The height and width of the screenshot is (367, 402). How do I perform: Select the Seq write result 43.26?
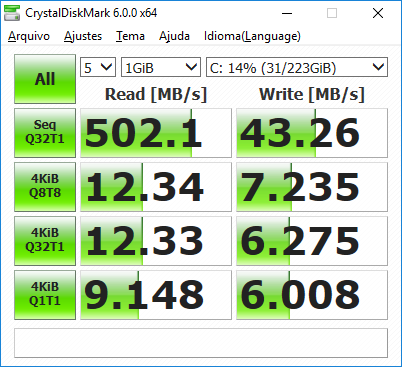pos(312,133)
